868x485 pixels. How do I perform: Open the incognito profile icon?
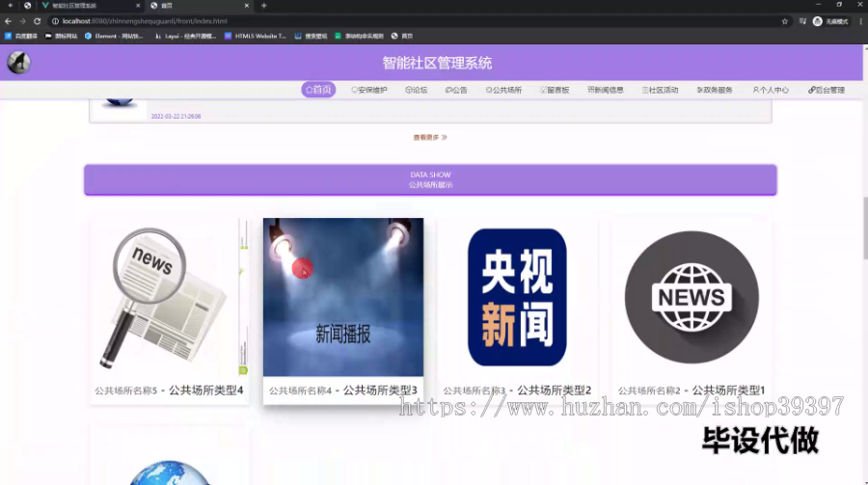[x=817, y=21]
